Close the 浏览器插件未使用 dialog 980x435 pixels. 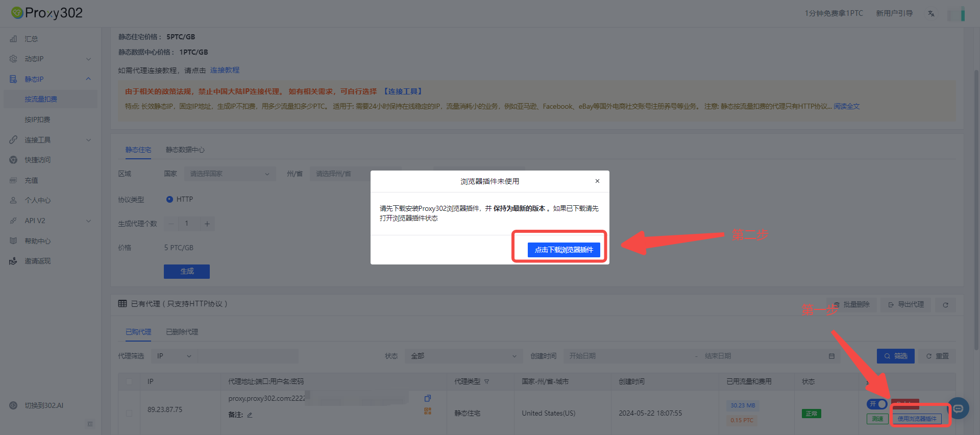(597, 181)
